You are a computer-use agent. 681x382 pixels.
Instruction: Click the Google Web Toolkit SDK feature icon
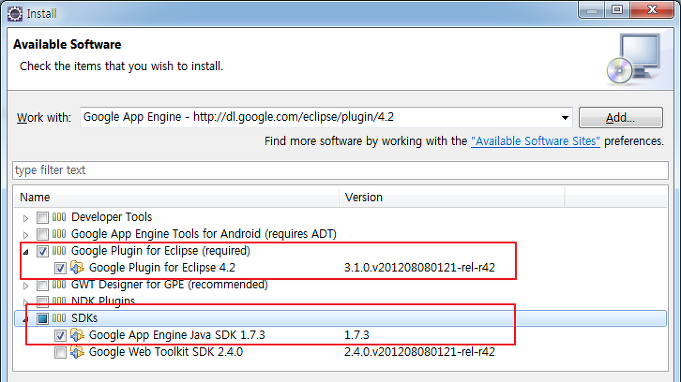pos(77,352)
